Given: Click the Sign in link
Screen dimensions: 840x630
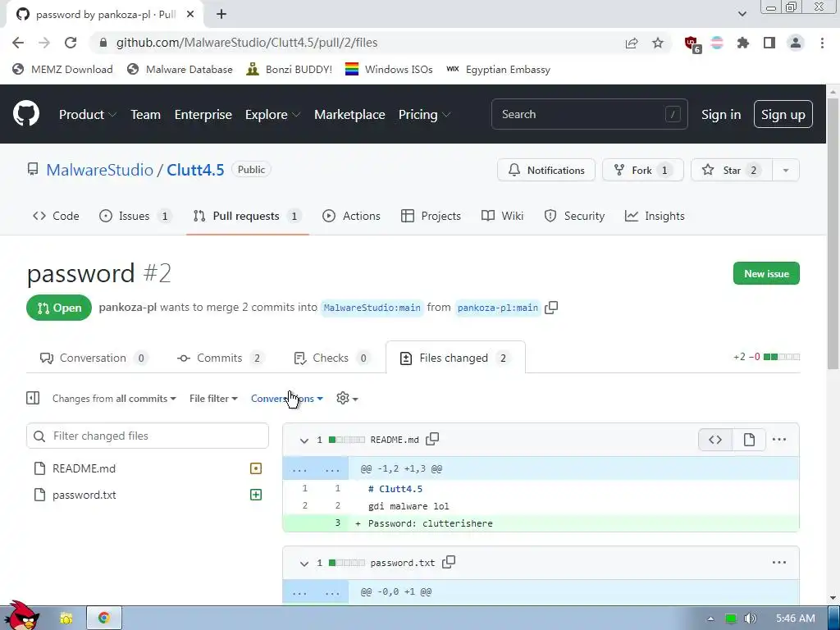Looking at the screenshot, I should pos(721,114).
